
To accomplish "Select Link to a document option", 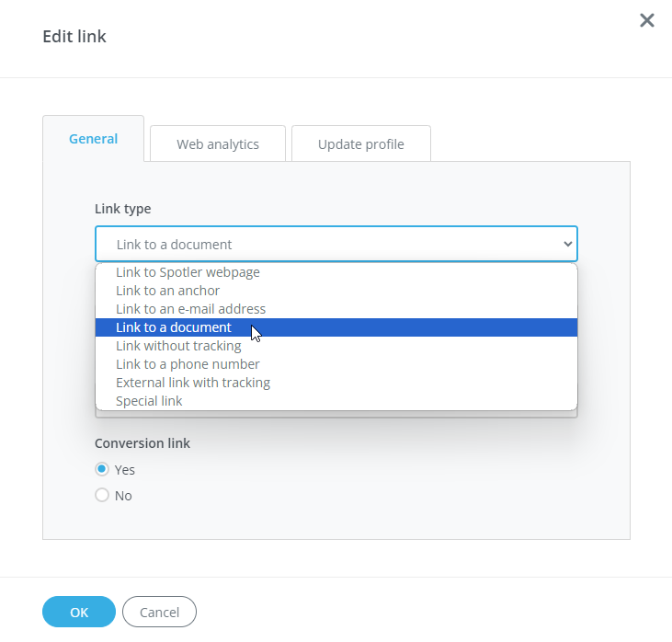I will point(174,327).
